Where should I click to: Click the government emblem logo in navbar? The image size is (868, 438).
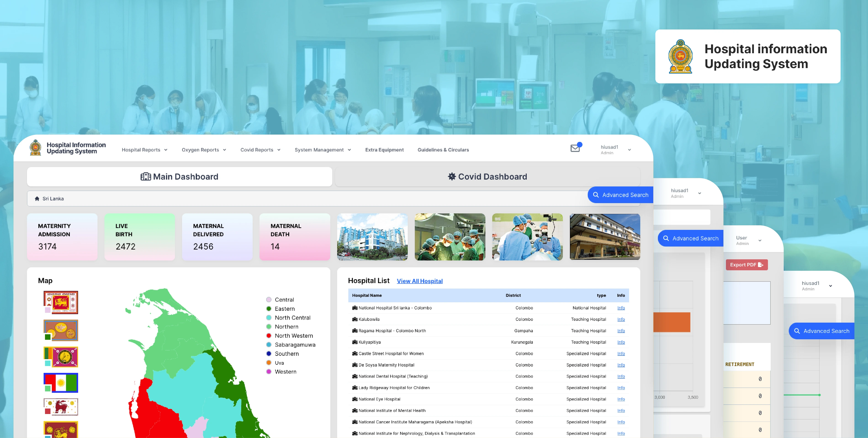point(35,148)
